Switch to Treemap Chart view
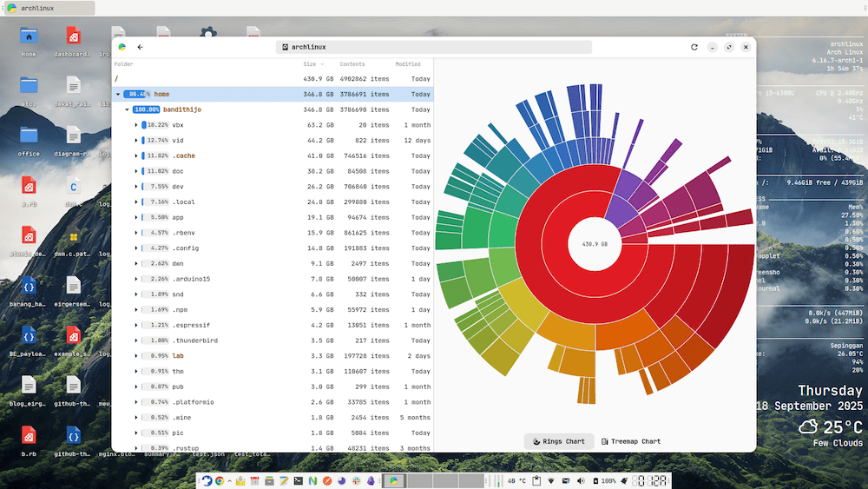Image resolution: width=868 pixels, height=489 pixels. coord(631,441)
